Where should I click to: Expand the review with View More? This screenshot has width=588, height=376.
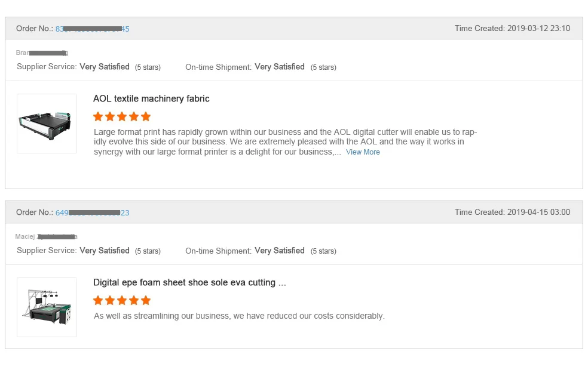363,152
